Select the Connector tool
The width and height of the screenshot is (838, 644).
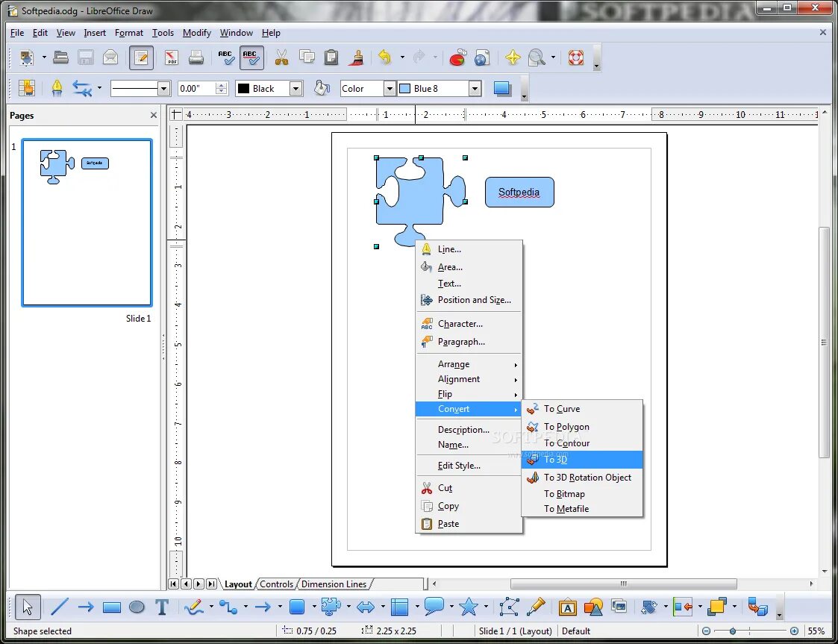click(228, 607)
